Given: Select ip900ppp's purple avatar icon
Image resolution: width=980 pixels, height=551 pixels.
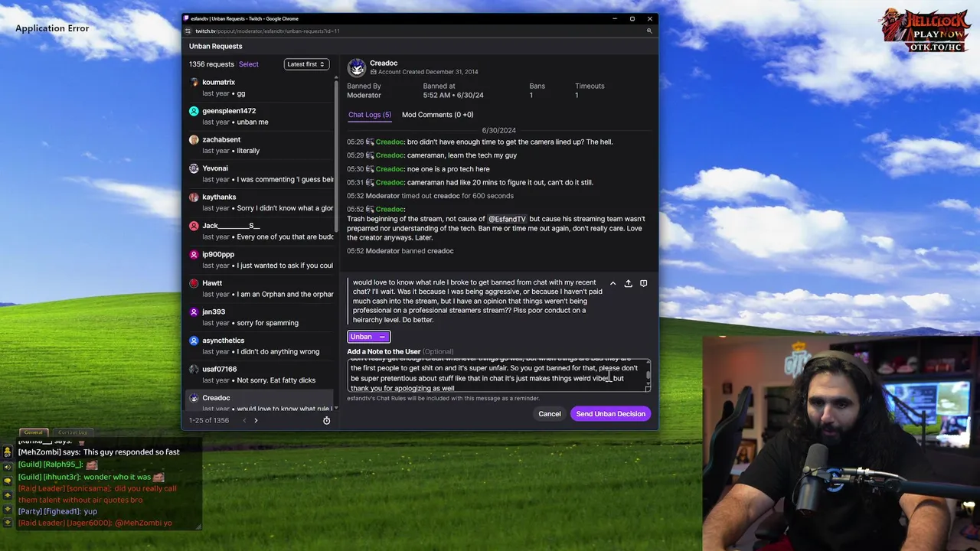Looking at the screenshot, I should pyautogui.click(x=194, y=254).
